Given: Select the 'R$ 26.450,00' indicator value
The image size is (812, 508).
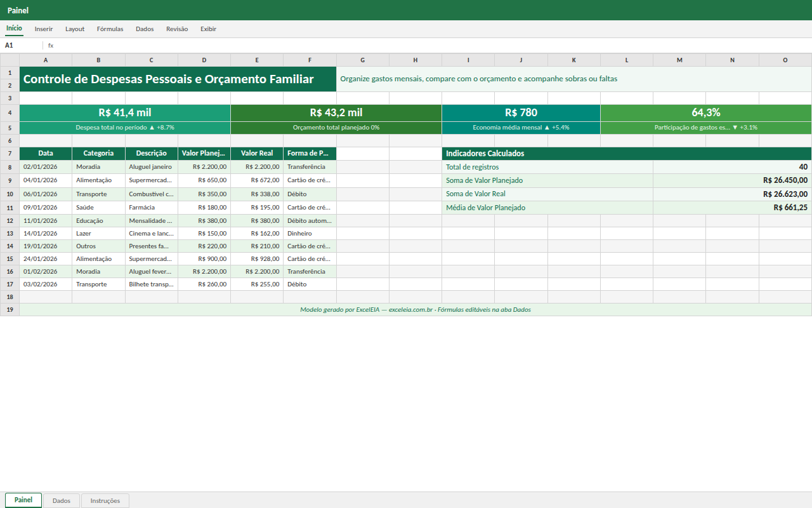Looking at the screenshot, I should click(733, 180).
